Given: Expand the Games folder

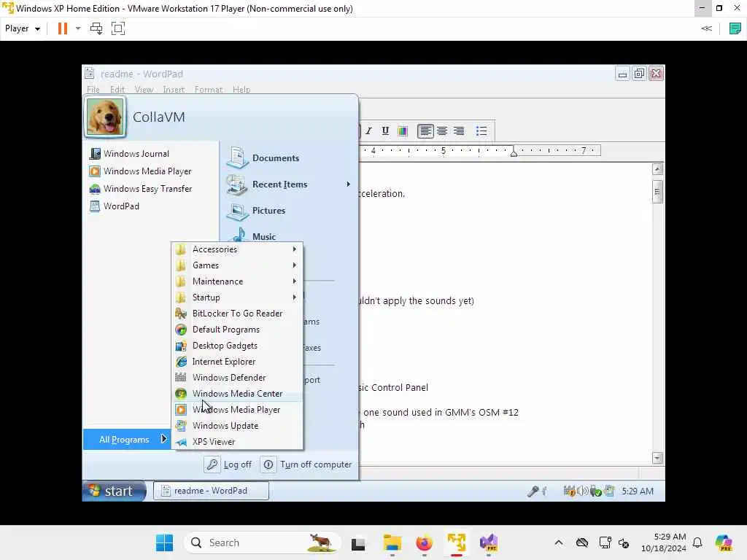Looking at the screenshot, I should pyautogui.click(x=237, y=265).
